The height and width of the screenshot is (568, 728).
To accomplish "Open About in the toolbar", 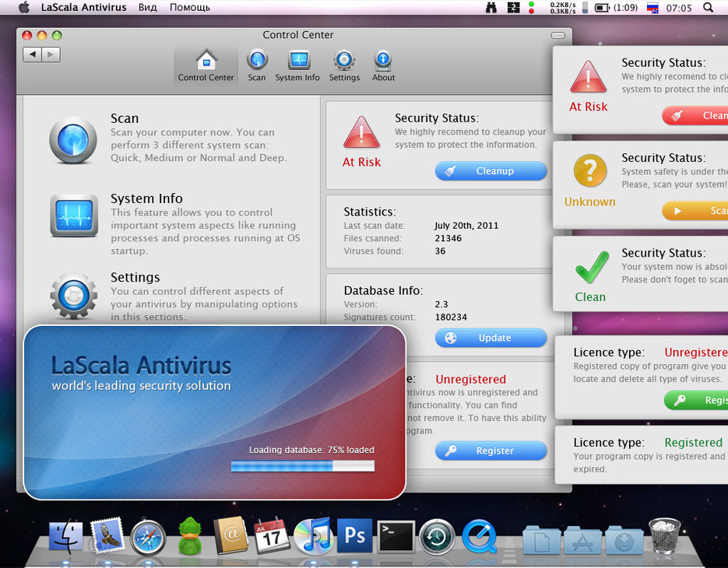I will [x=383, y=65].
